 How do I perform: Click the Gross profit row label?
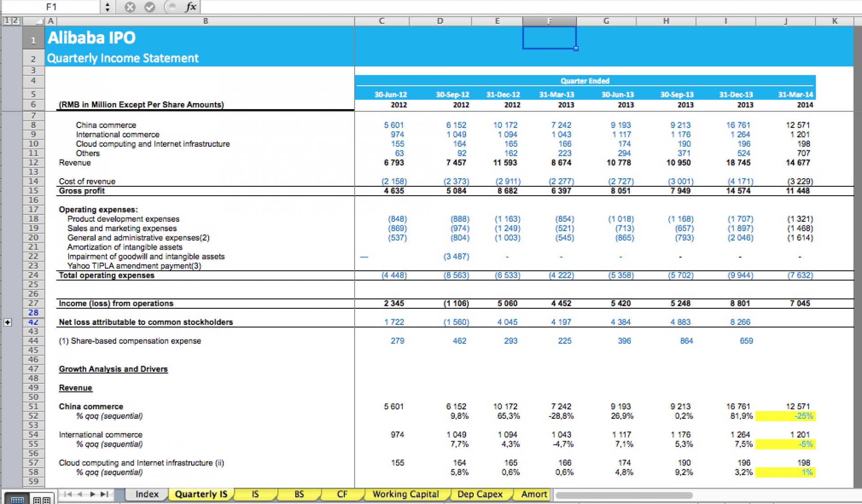click(82, 191)
